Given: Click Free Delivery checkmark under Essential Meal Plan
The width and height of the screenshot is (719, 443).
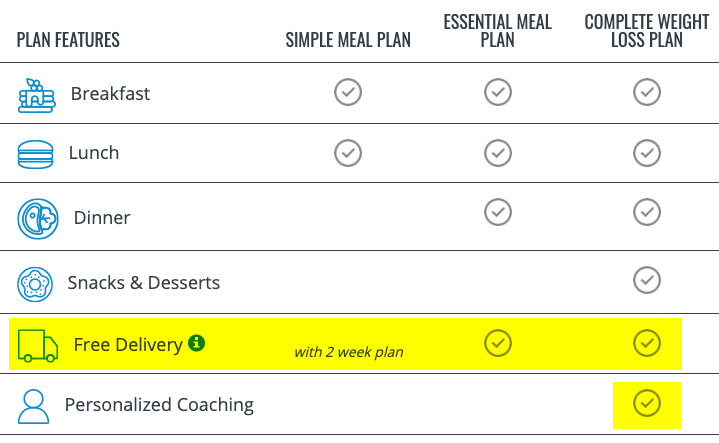Looking at the screenshot, I should (x=498, y=343).
